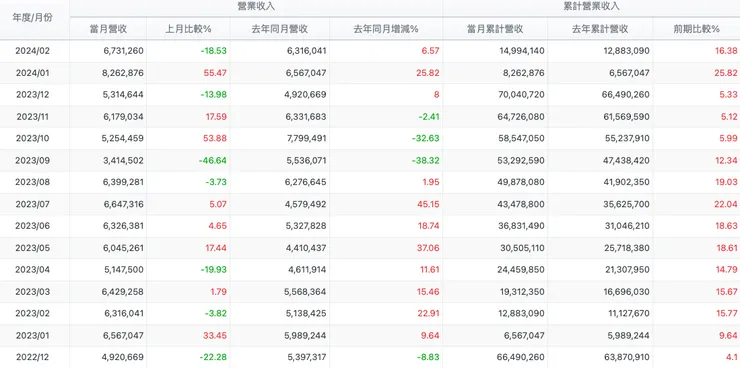The image size is (740, 368).
Task: Select the 2024/01 row label
Action: click(x=33, y=73)
